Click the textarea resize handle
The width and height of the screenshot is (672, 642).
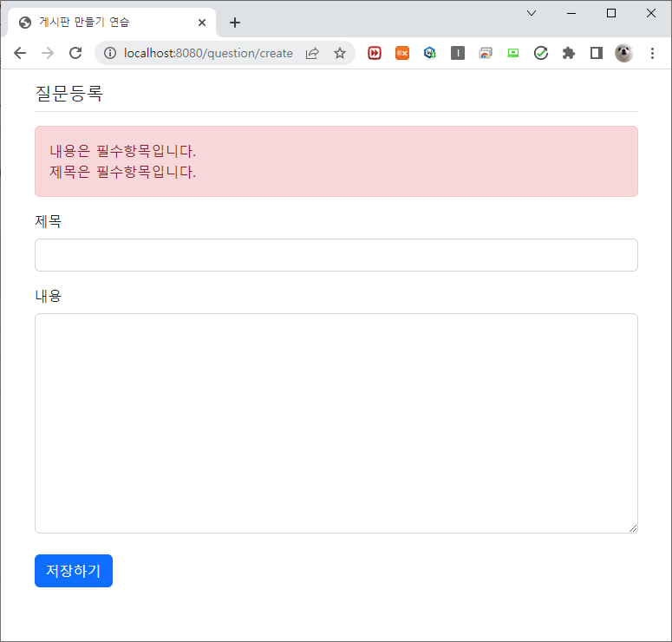coord(633,528)
